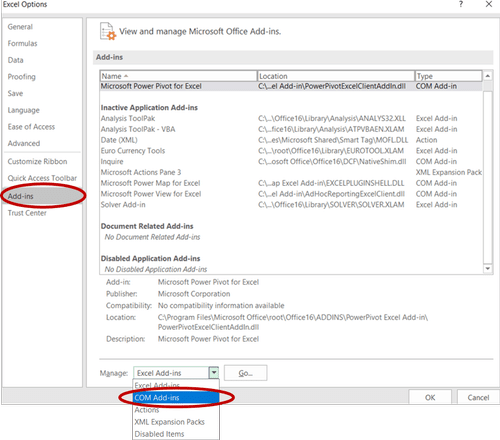
Task: Sort add-ins by Location column header
Action: 336,76
